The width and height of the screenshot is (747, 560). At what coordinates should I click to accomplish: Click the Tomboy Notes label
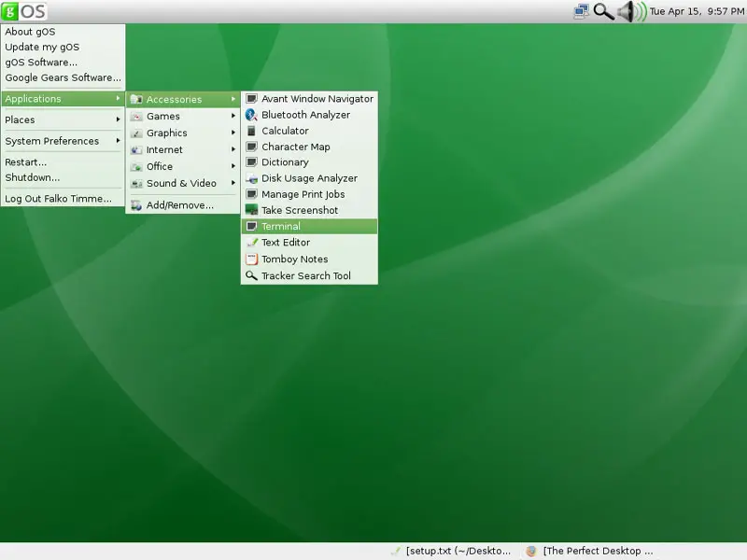point(294,259)
